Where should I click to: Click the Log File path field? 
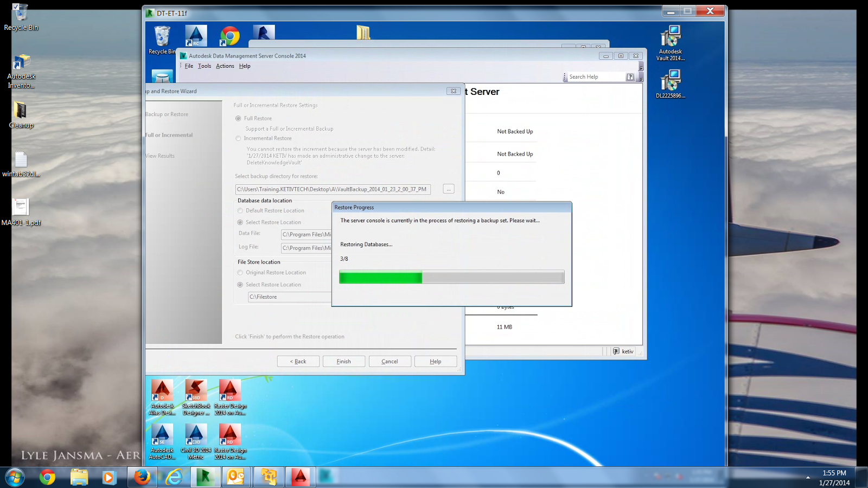click(x=306, y=248)
